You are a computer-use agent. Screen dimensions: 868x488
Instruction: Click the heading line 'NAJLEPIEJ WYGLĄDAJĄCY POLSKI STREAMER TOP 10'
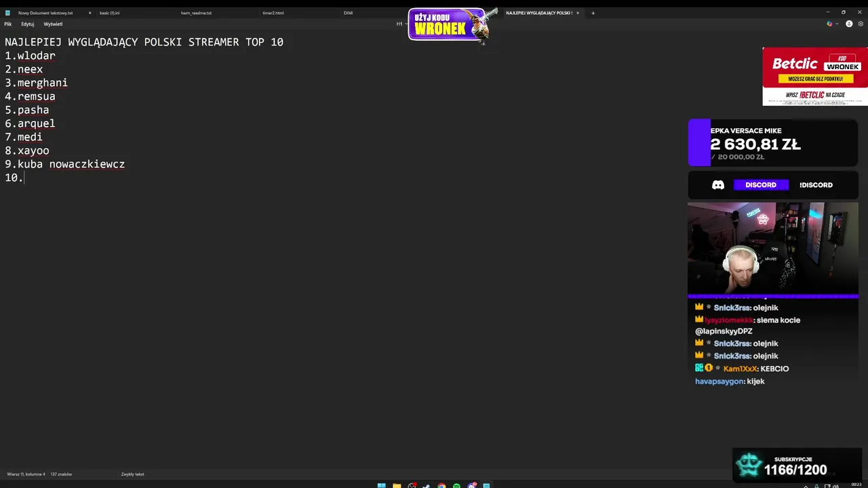pyautogui.click(x=144, y=42)
